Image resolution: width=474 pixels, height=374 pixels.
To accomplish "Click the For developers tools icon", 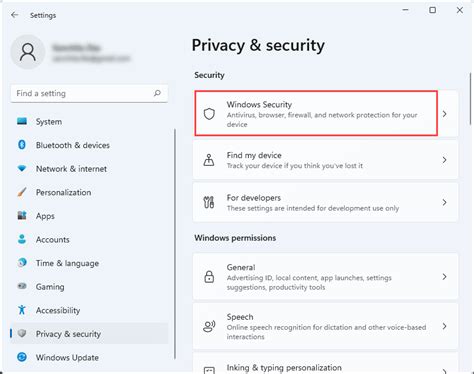I will point(209,202).
